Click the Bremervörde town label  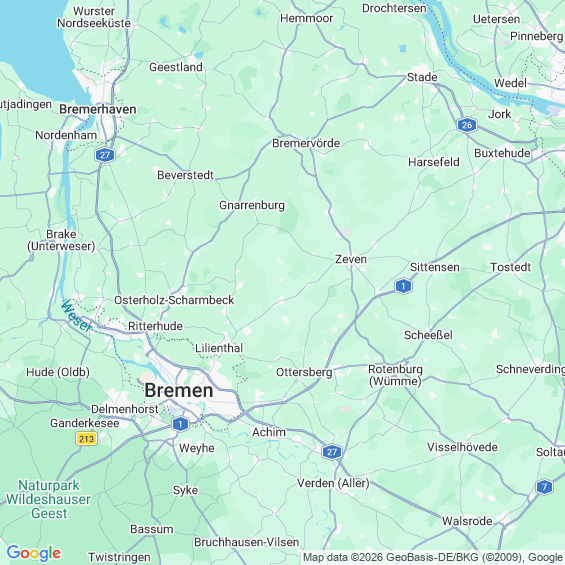306,143
